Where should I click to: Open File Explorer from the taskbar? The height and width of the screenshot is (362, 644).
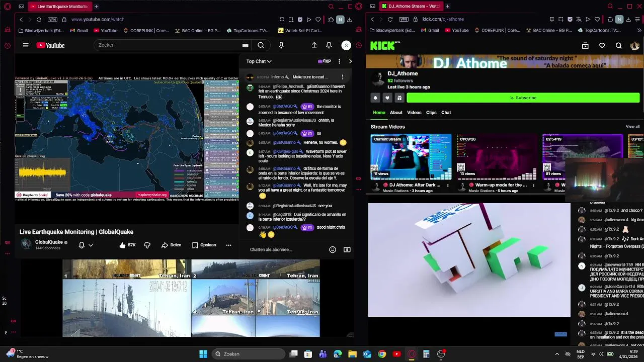352,354
